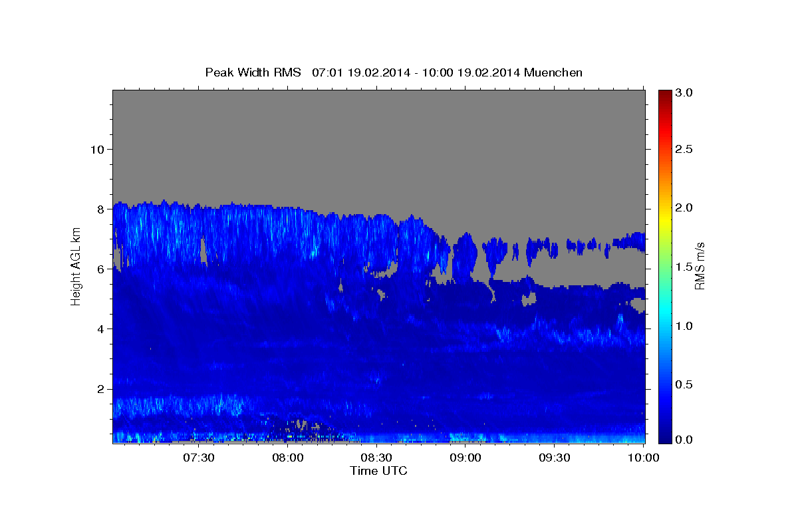Click the 2.0 colorbar value
The image size is (798, 532).
pos(684,208)
